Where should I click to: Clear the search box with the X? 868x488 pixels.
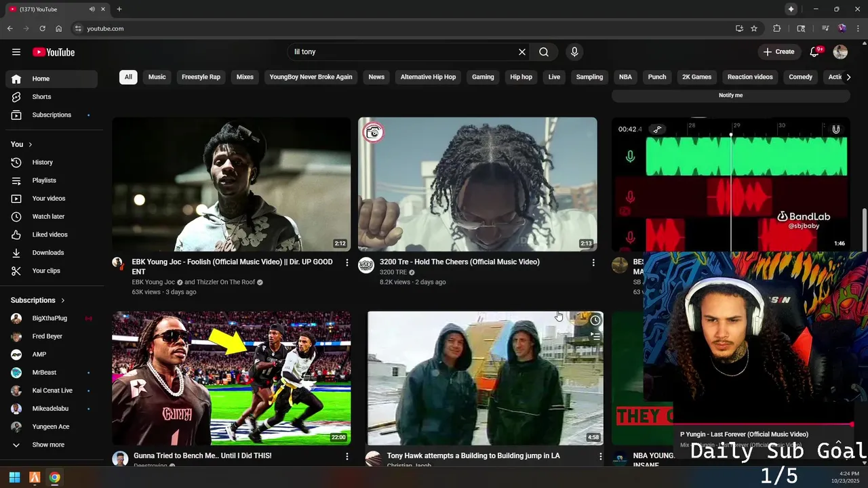click(x=522, y=52)
